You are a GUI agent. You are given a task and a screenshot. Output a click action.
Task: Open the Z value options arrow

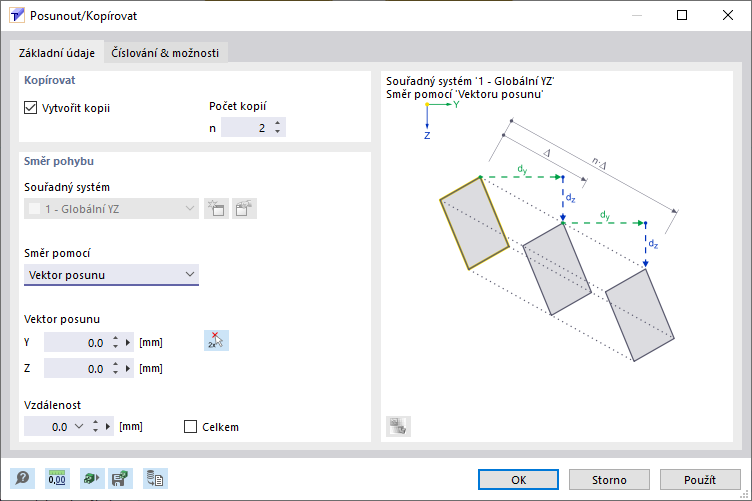pyautogui.click(x=128, y=369)
